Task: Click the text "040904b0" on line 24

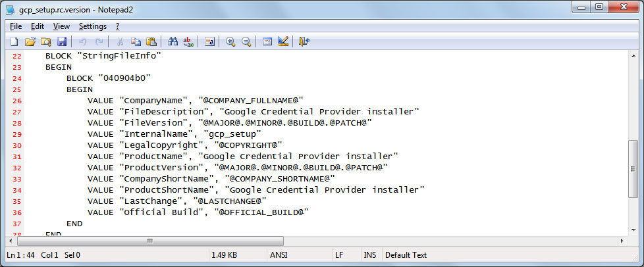Action: (124, 78)
